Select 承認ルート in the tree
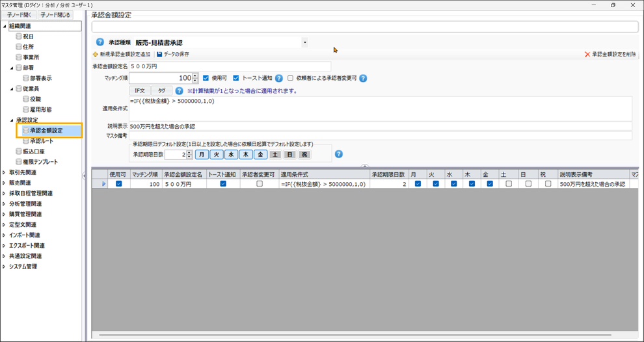644x342 pixels. pyautogui.click(x=42, y=141)
